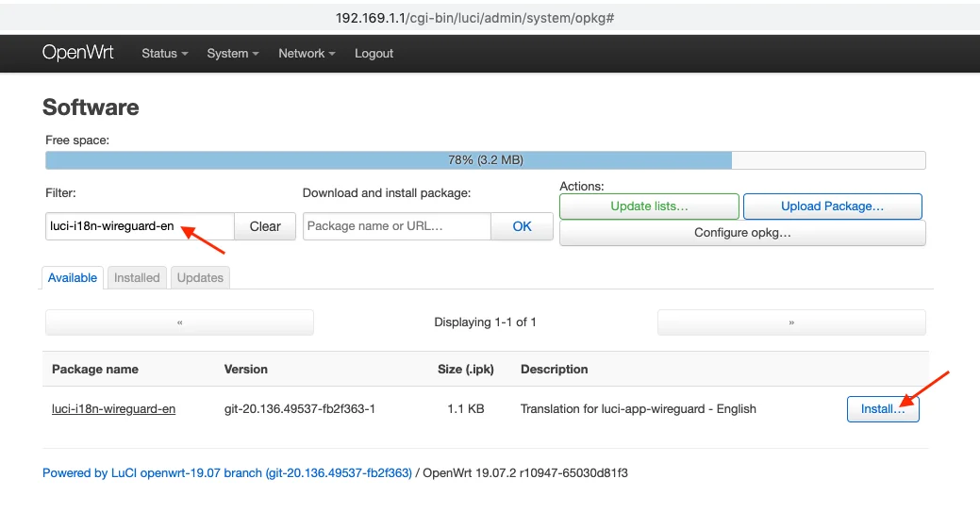Go to next page of results
Image resolution: width=980 pixels, height=512 pixels.
click(x=790, y=322)
